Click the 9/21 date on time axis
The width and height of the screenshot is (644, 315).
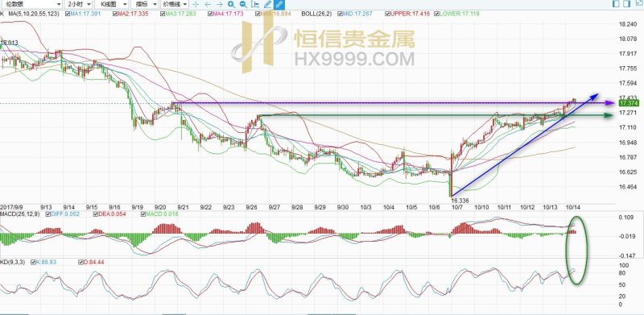184,207
